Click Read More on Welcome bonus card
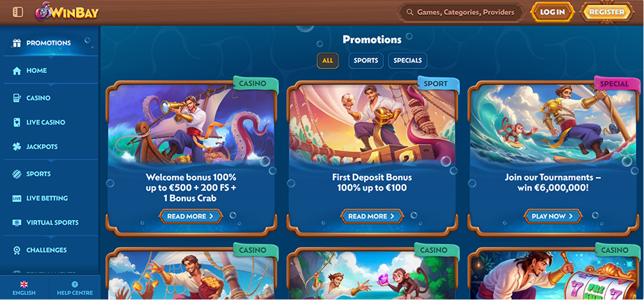Screen dimensions: 644x300 coord(191,216)
